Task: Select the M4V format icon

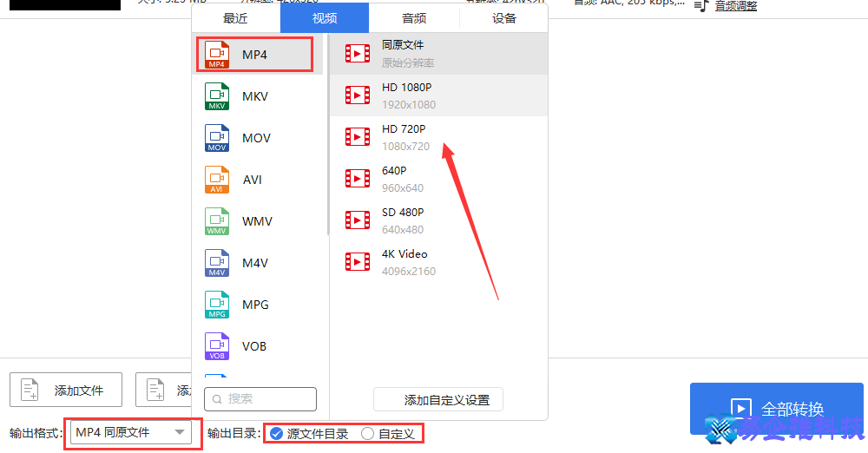Action: click(217, 263)
